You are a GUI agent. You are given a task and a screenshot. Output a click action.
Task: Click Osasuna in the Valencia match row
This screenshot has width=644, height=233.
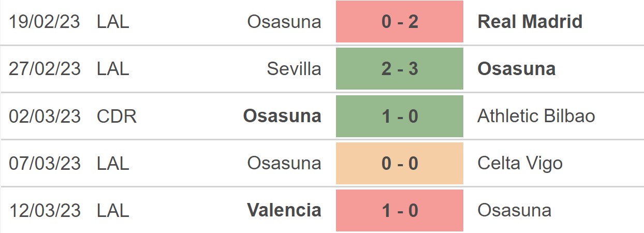click(515, 211)
